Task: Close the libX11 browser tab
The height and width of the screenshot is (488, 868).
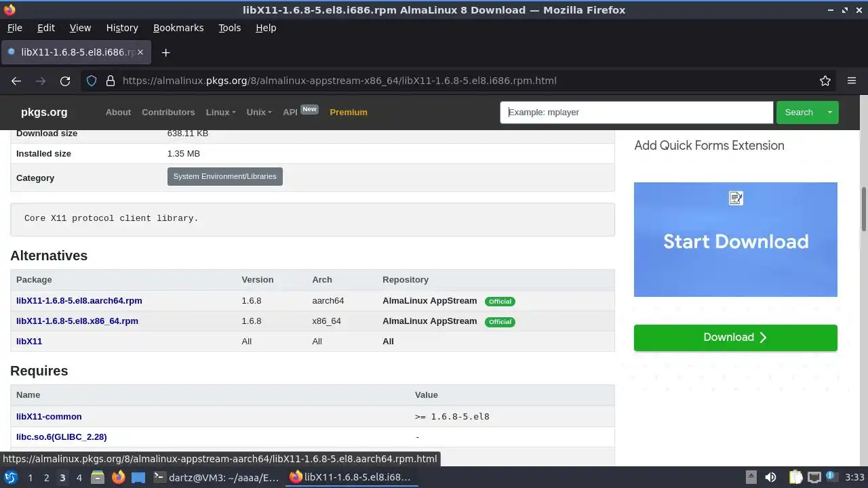Action: (x=141, y=52)
